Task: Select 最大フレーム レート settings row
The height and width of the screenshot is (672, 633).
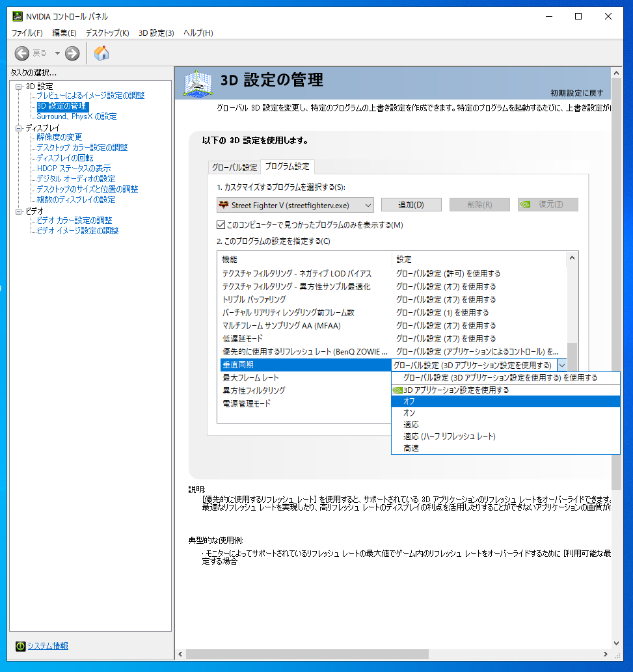Action: coord(305,377)
